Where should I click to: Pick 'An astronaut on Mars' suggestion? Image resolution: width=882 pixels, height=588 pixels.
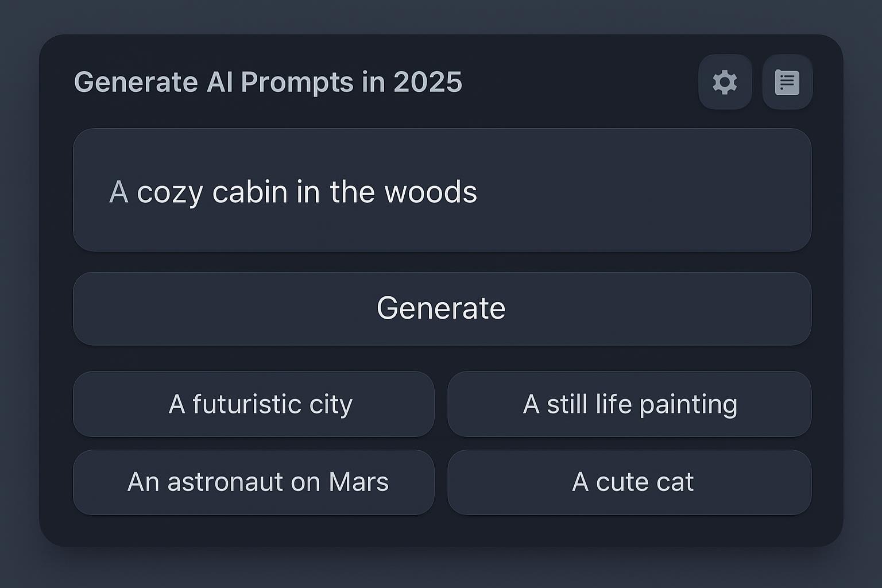coord(254,482)
